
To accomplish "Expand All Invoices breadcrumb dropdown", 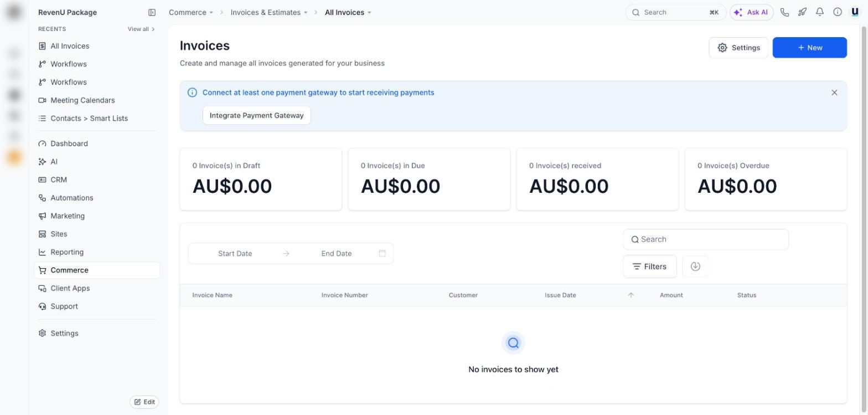I will click(348, 12).
